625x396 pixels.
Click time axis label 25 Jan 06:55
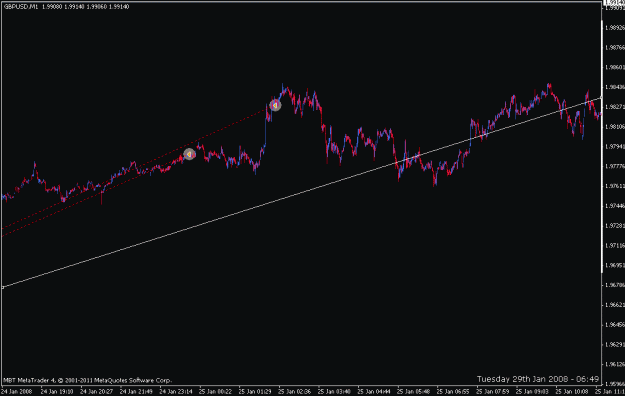[x=453, y=392]
